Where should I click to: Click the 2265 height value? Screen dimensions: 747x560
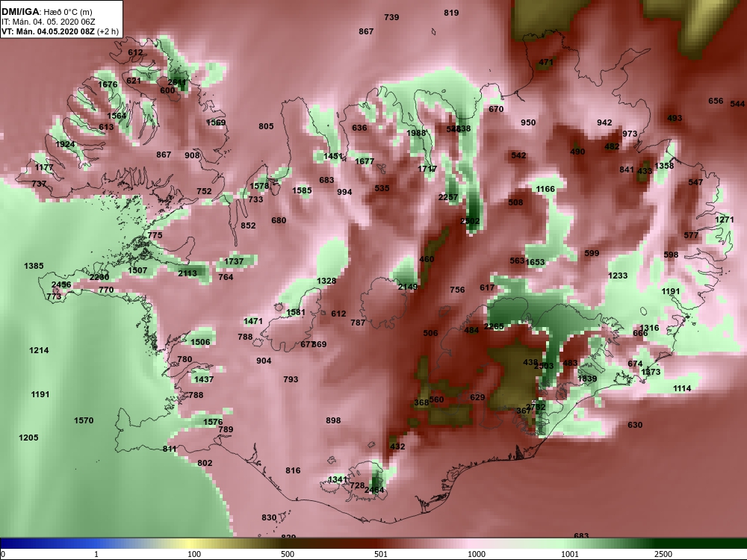pos(494,326)
